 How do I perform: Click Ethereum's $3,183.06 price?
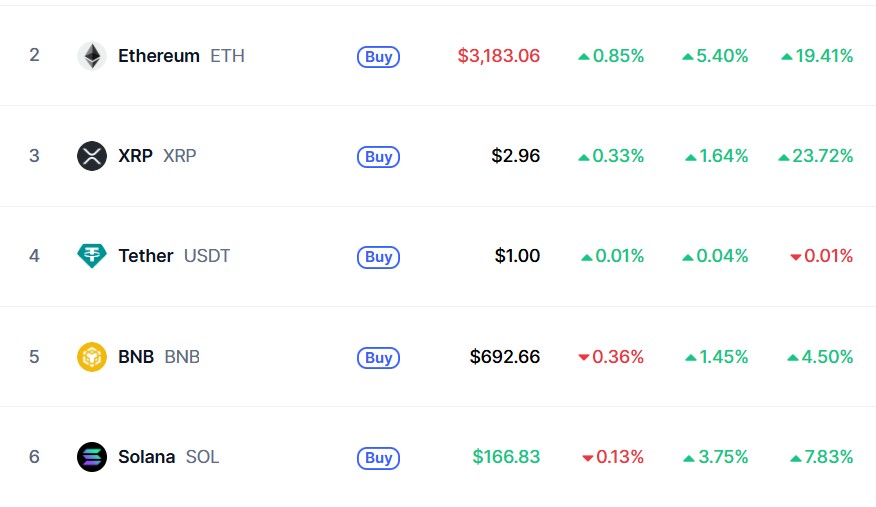tap(499, 56)
